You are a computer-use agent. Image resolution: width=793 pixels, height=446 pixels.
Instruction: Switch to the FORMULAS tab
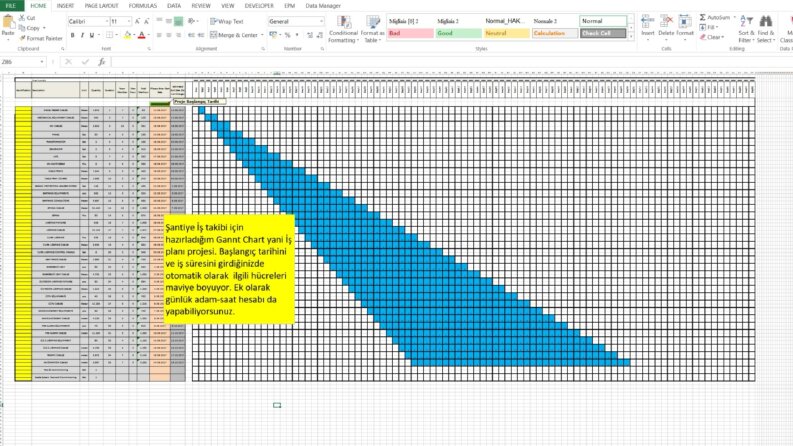(x=143, y=6)
